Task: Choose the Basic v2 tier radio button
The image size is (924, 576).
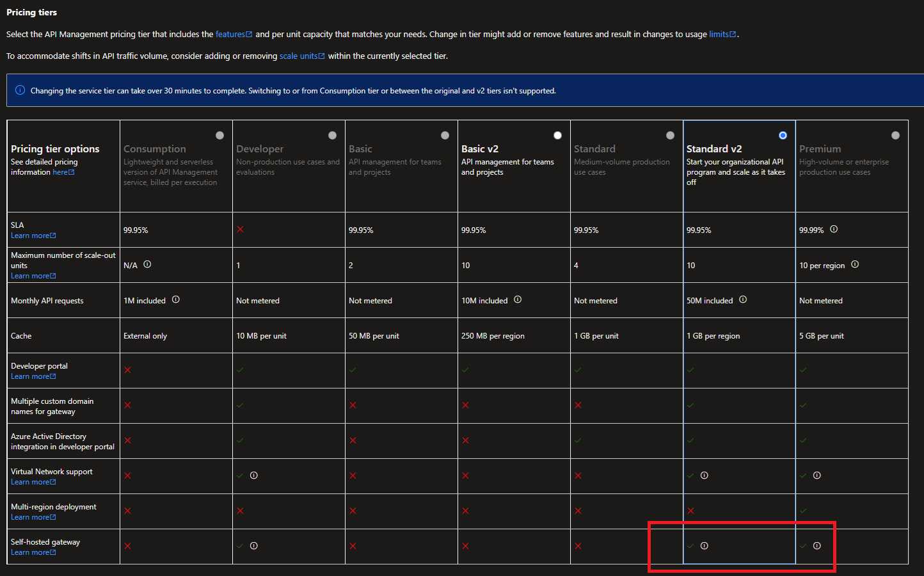Action: tap(557, 135)
